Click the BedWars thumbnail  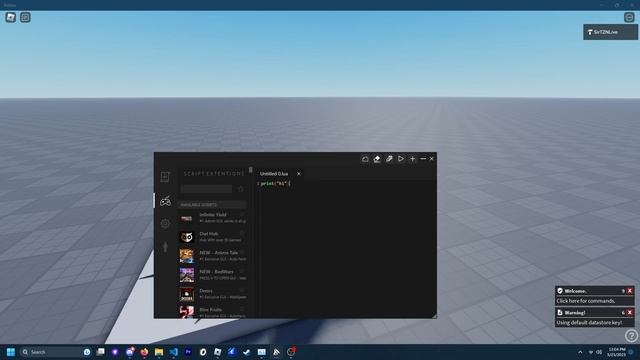pos(187,275)
